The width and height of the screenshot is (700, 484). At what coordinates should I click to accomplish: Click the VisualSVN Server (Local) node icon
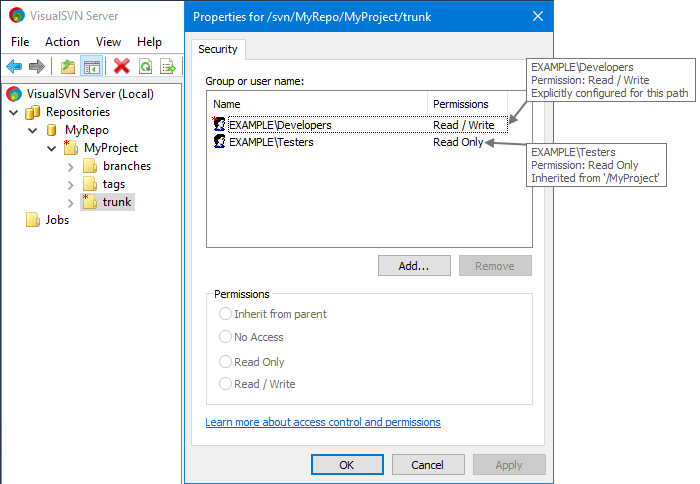click(x=14, y=94)
